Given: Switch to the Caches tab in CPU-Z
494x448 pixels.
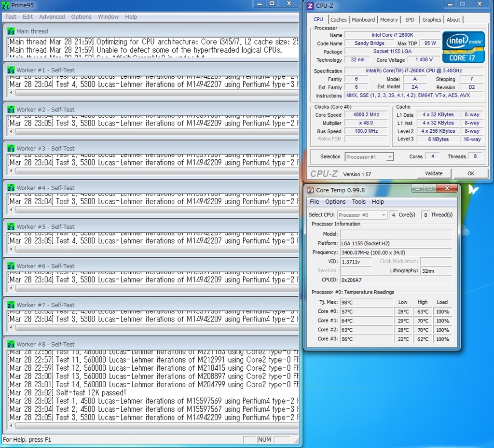Looking at the screenshot, I should pyautogui.click(x=338, y=19).
